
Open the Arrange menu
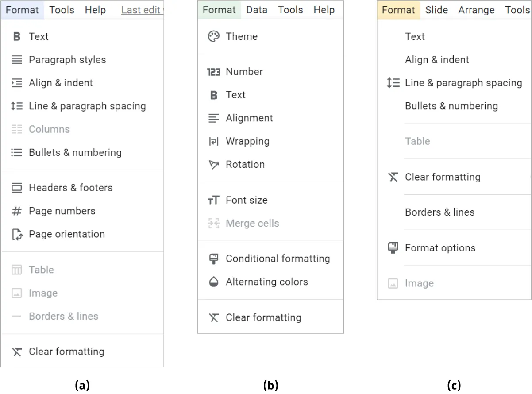pyautogui.click(x=476, y=10)
